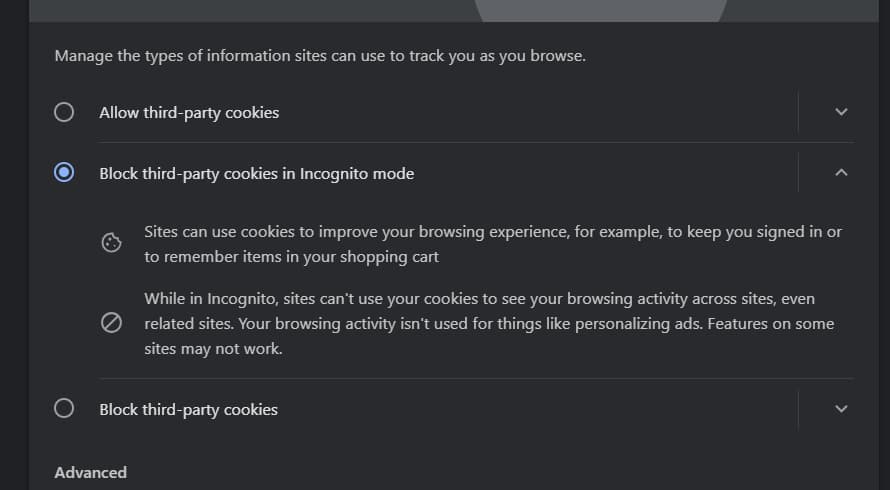Viewport: 890px width, 490px height.
Task: Click the 'Allow third-party cookies' label text
Action: coord(189,113)
